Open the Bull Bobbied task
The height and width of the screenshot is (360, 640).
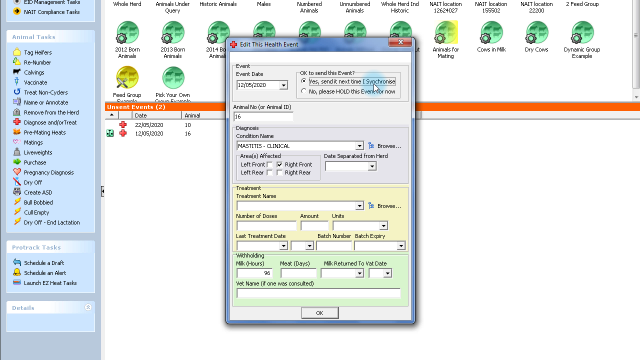tap(38, 202)
